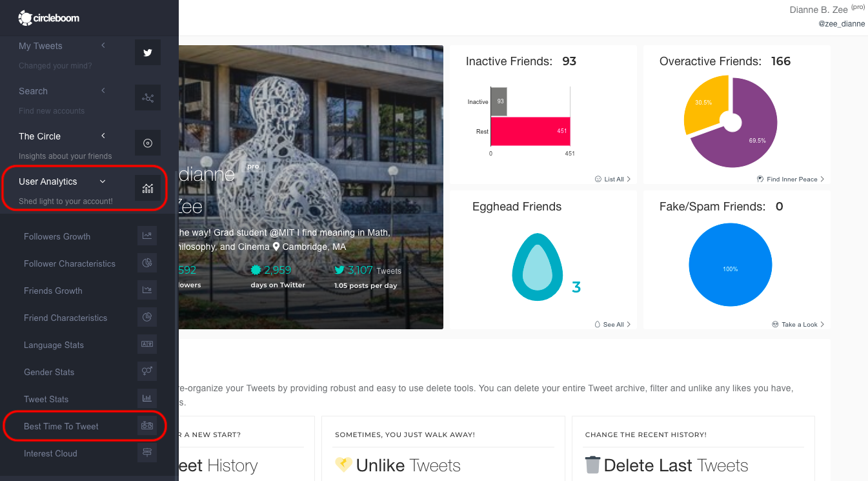Screen dimensions: 868x481
Task: Click the gray Inactive bar showing 93
Action: [x=499, y=101]
